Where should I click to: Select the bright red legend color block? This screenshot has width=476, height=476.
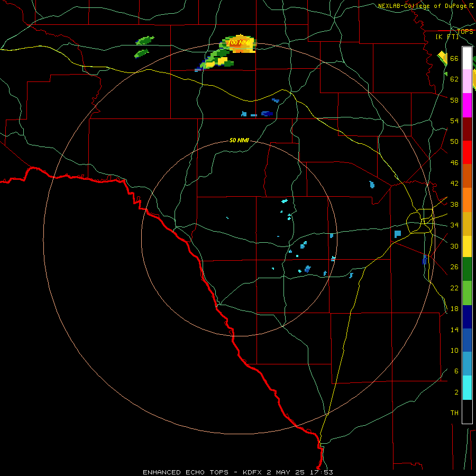tap(467, 152)
